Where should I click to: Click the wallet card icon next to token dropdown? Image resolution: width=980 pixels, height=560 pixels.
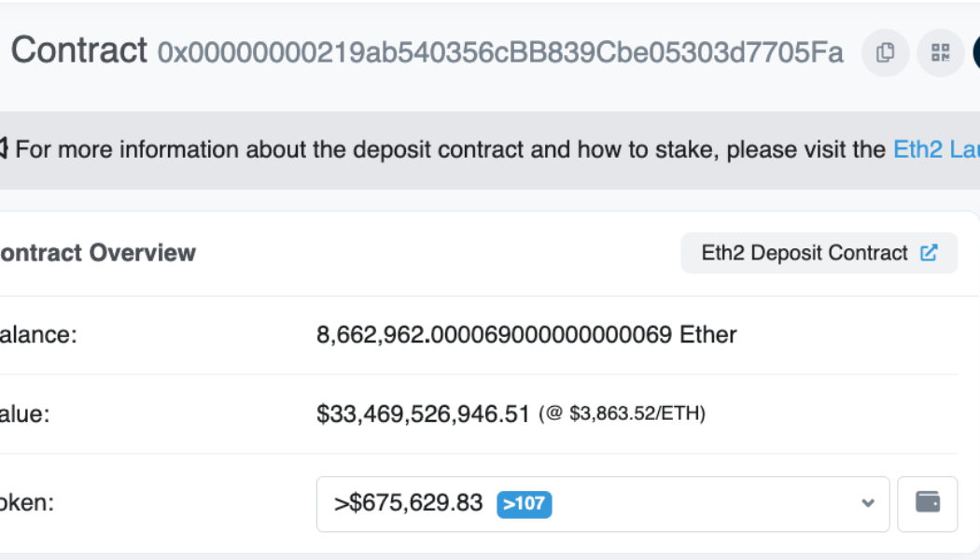(928, 504)
